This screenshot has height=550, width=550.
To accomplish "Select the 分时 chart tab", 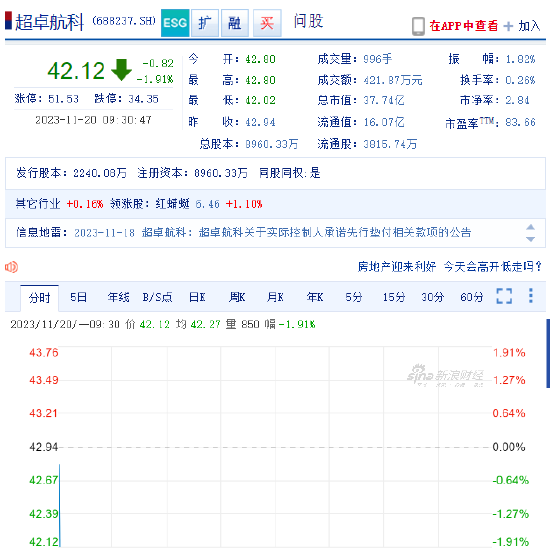I will [39, 298].
